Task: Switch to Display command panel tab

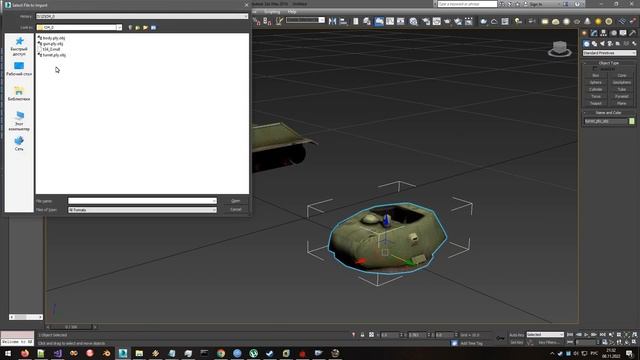Action: point(623,33)
